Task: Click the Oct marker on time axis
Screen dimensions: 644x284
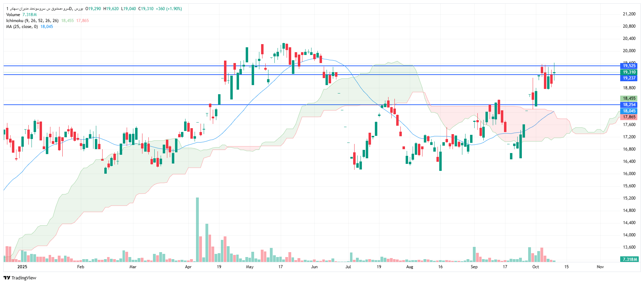Action: coord(535,267)
